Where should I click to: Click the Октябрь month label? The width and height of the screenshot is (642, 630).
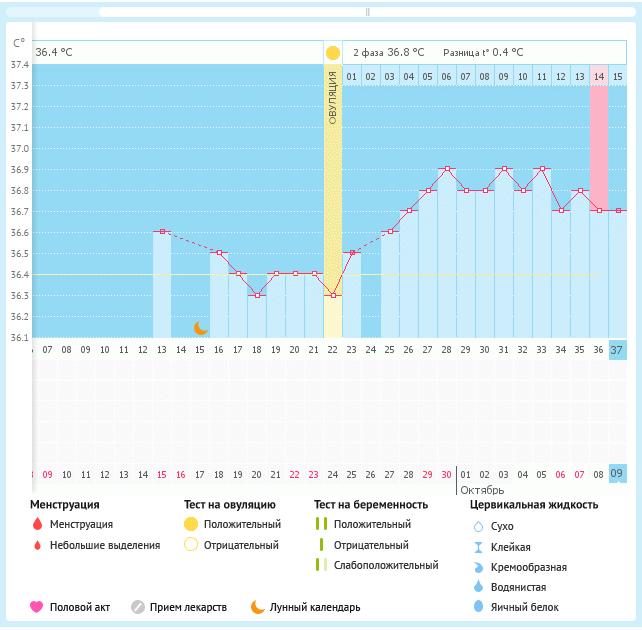click(481, 490)
